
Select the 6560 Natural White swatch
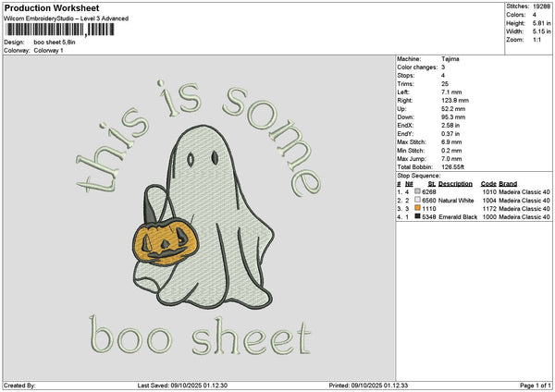[x=418, y=200]
